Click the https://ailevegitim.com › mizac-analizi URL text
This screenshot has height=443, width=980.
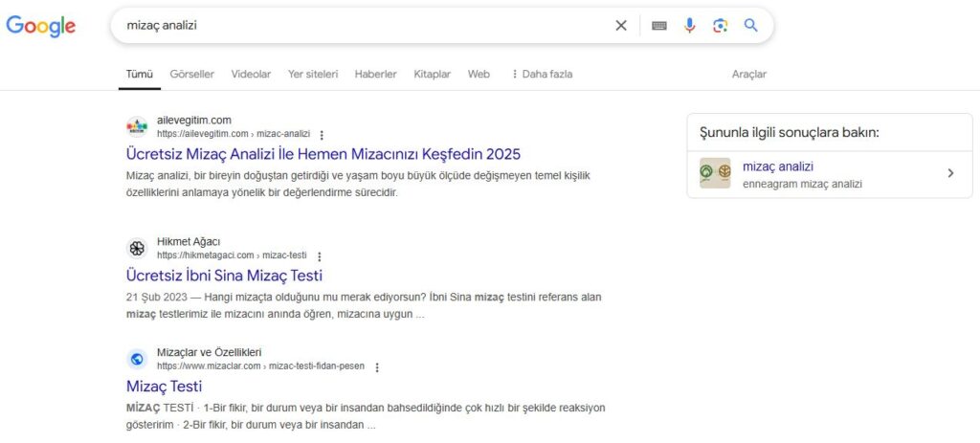(x=234, y=134)
